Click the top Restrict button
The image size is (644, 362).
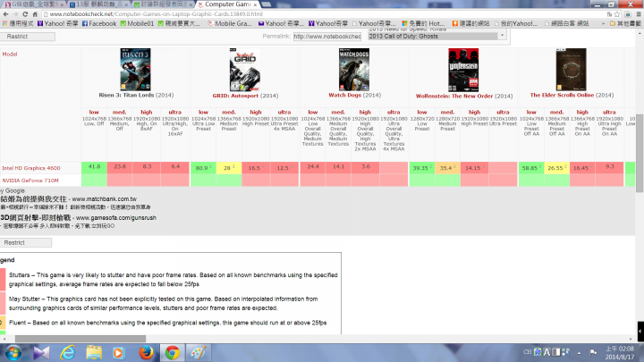tap(28, 37)
